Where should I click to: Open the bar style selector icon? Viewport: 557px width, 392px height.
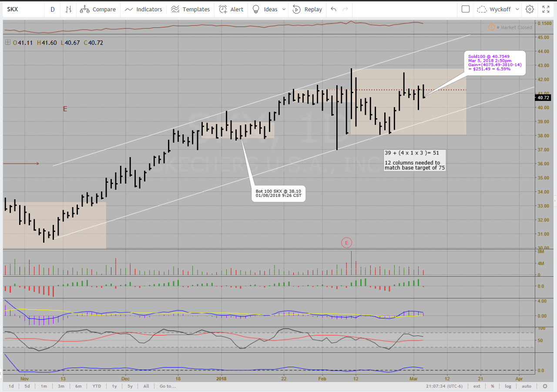click(x=68, y=9)
